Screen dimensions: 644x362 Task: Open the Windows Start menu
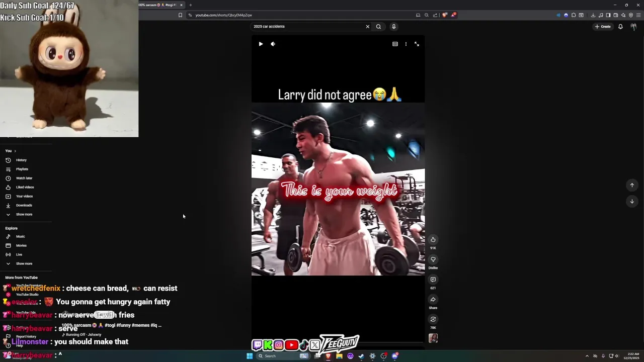pos(249,356)
